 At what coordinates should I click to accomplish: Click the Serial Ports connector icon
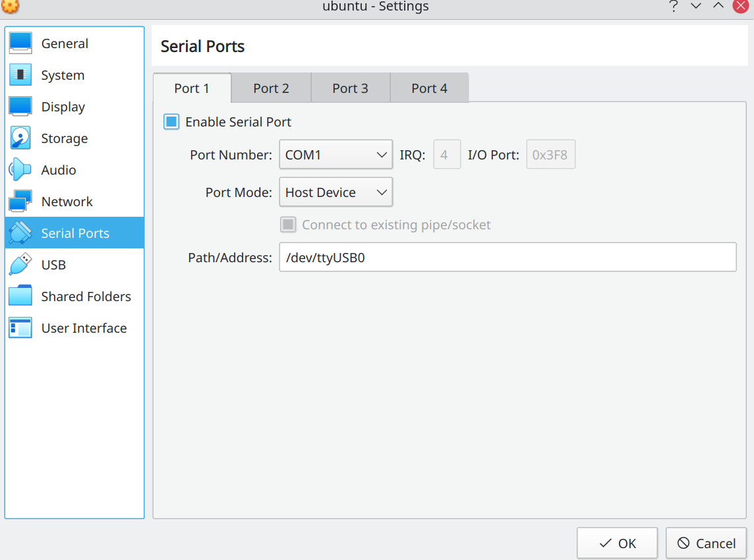(20, 233)
